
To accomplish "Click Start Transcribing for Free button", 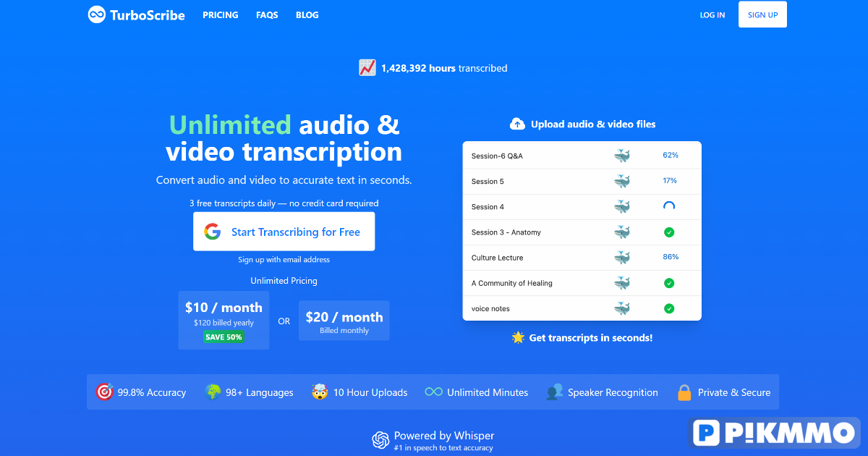I will point(284,232).
